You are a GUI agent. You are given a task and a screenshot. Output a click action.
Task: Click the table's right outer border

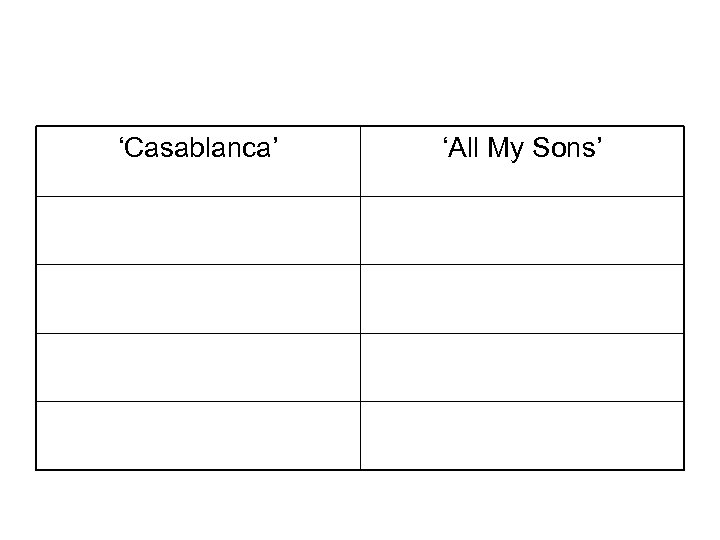(685, 298)
